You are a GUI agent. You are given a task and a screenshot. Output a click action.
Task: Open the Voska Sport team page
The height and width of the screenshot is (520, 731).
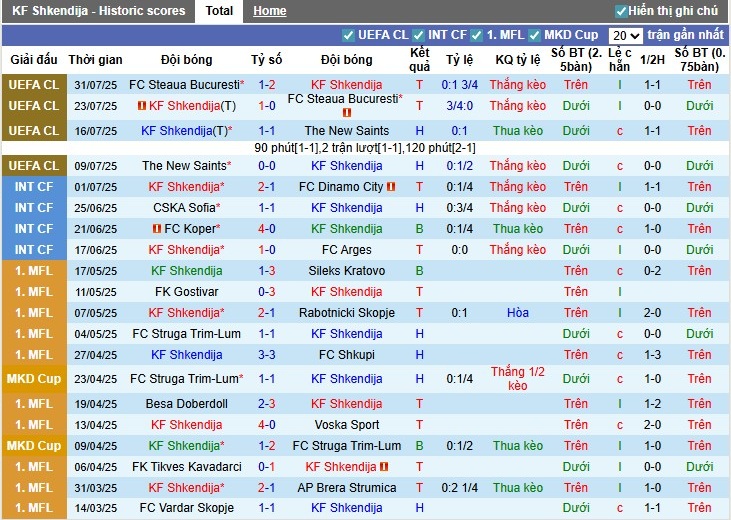[x=346, y=425]
